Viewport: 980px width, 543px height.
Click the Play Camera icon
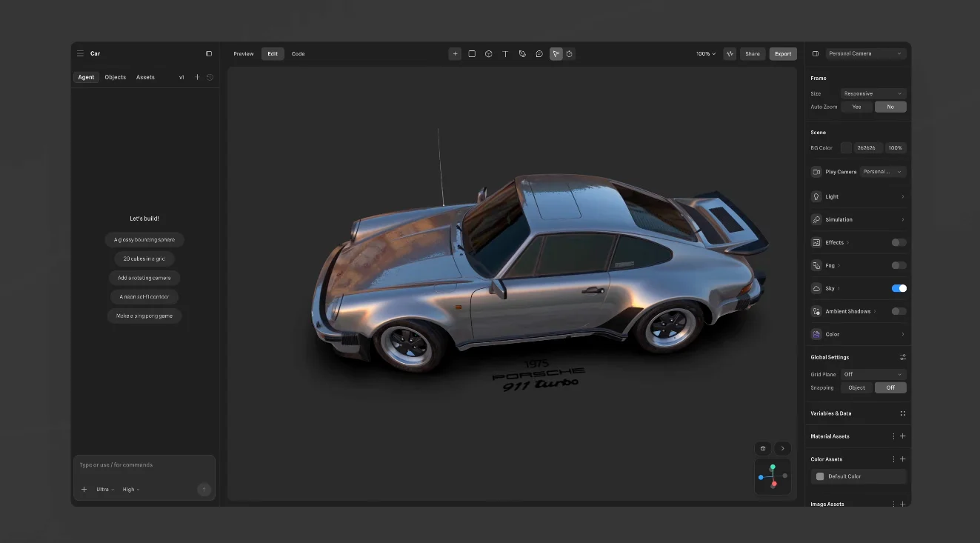click(816, 172)
